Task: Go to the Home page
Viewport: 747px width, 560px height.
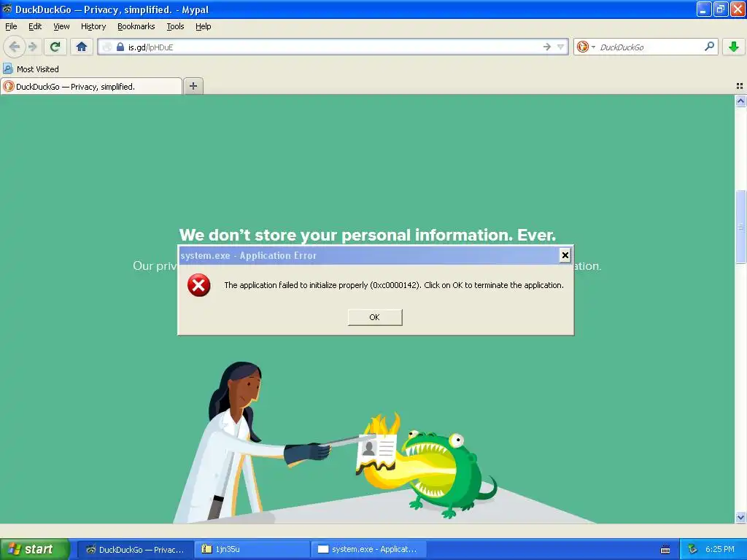Action: click(x=82, y=47)
